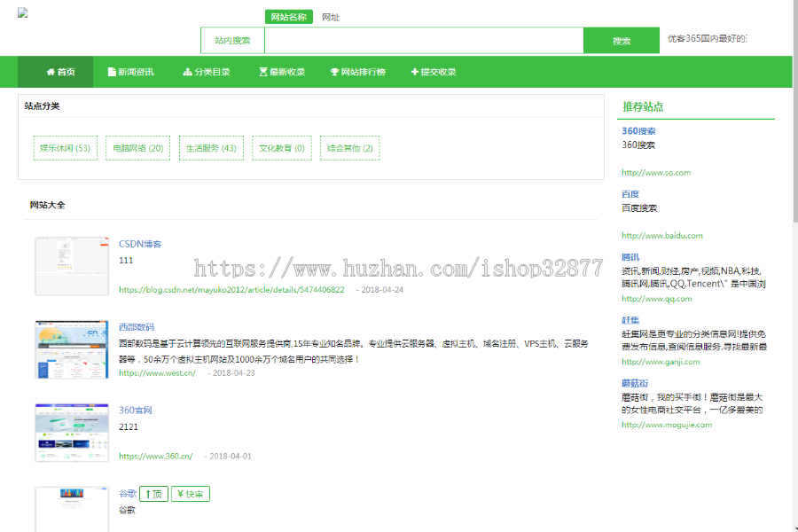This screenshot has width=798, height=532.
Task: Open the CSDN博客 site title link
Action: coord(140,244)
